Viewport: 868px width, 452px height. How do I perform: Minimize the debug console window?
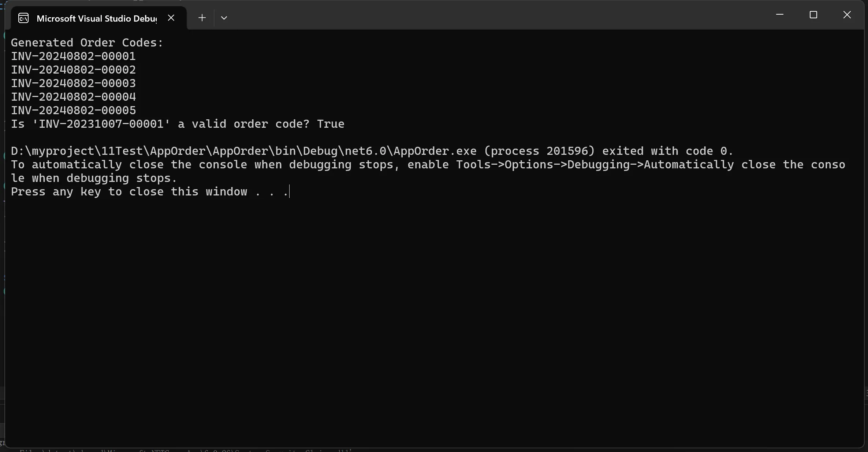pos(780,15)
